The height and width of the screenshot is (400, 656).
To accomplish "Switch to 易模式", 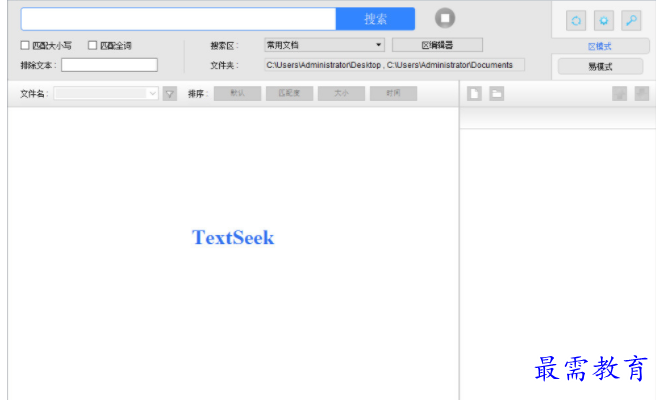I will click(600, 67).
